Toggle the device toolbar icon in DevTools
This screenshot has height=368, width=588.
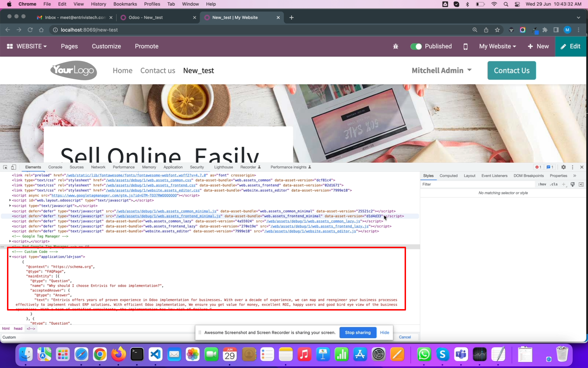coord(14,167)
